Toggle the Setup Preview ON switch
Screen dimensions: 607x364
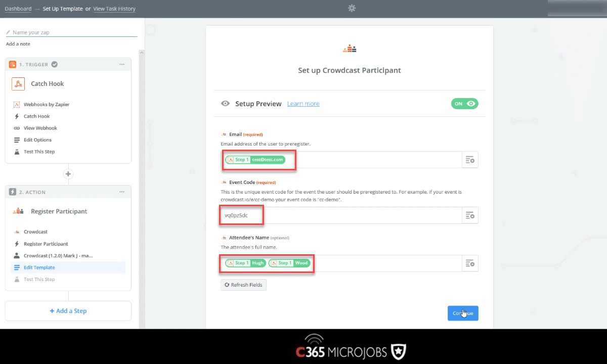(x=465, y=104)
